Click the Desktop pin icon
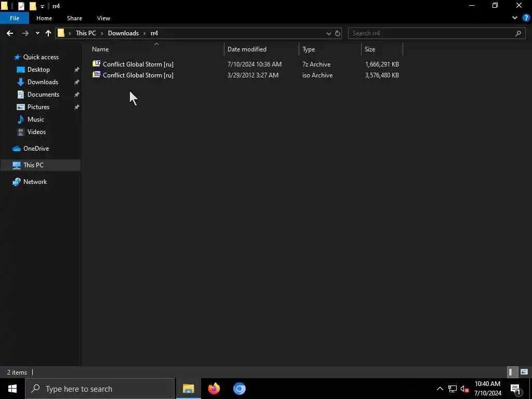The image size is (532, 399). [x=77, y=70]
